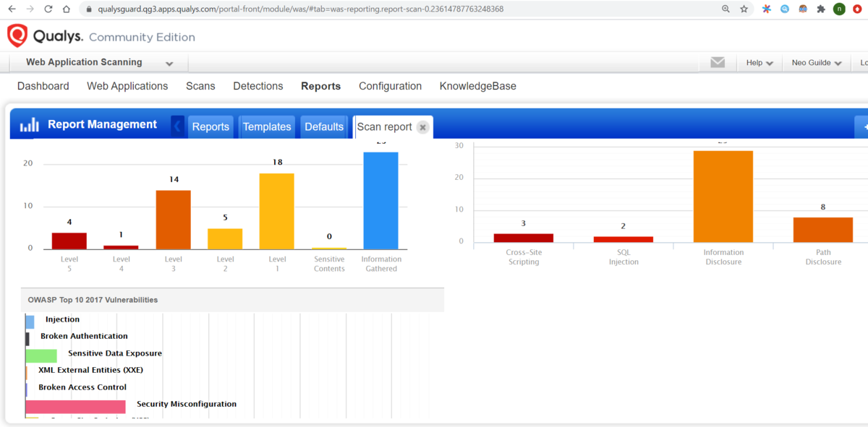Switch to the Defaults tab
The image size is (868, 427).
point(324,126)
